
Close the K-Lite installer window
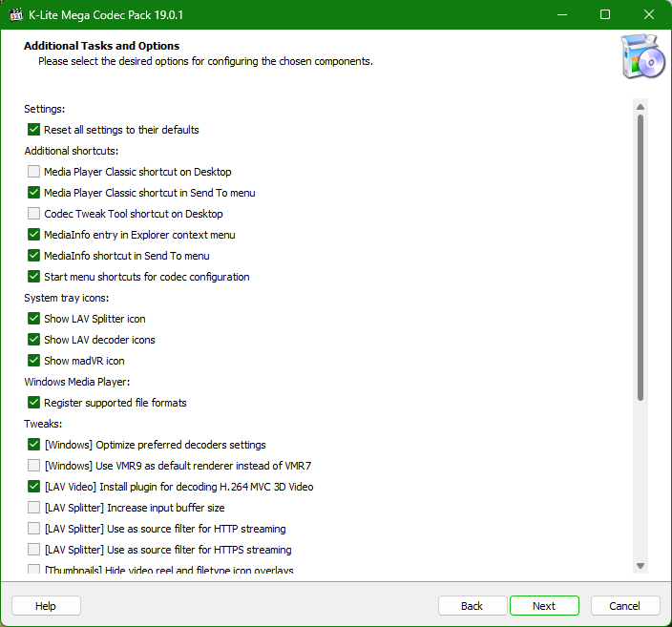click(649, 14)
